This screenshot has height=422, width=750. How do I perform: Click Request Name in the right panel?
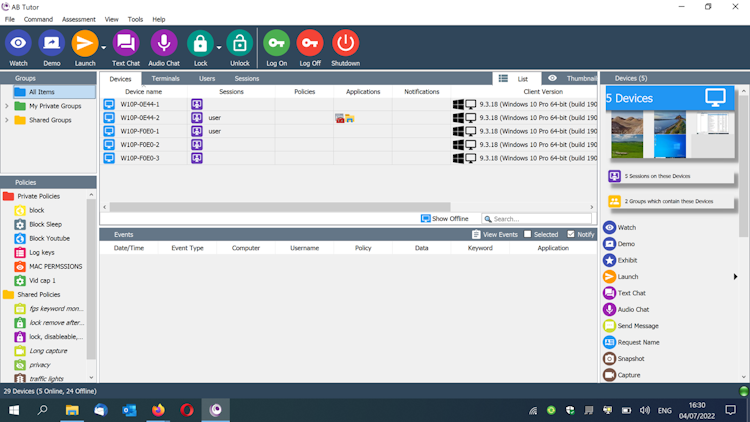tap(631, 342)
